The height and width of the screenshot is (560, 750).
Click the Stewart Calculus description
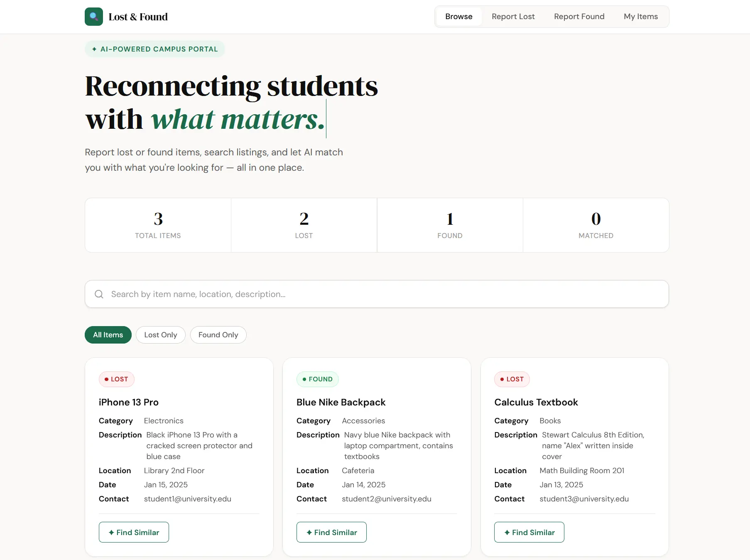click(593, 446)
